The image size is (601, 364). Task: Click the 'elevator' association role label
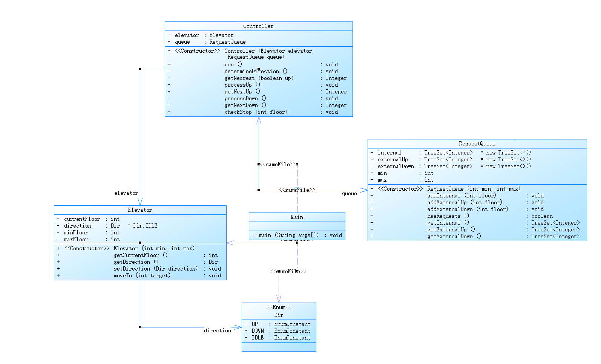[126, 193]
